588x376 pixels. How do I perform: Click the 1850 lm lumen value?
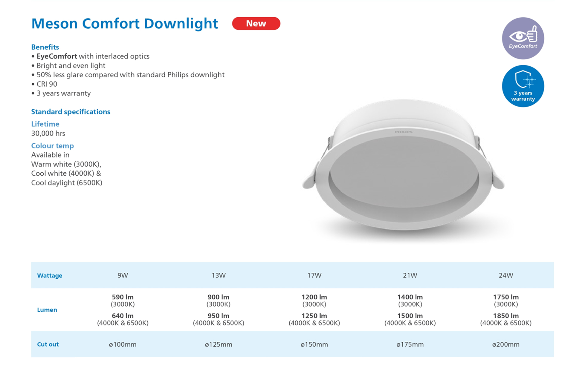[506, 316]
